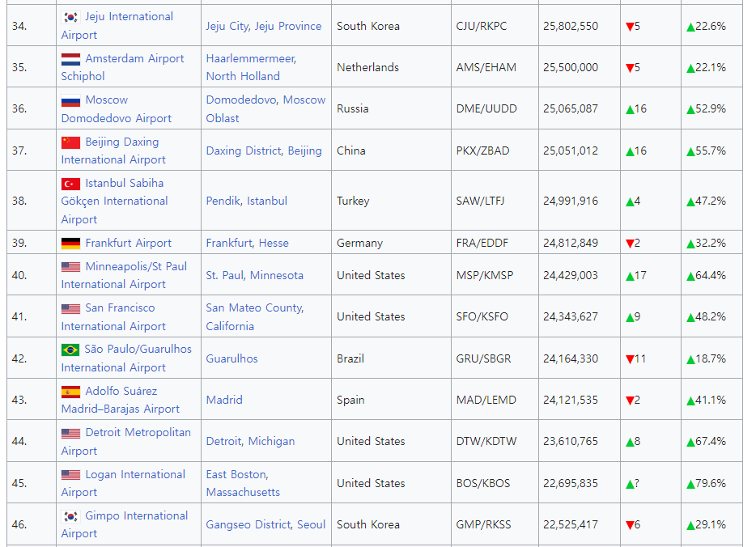Click the red down arrow in Jeju rank change
Screen dimensions: 756x547
[x=629, y=27]
